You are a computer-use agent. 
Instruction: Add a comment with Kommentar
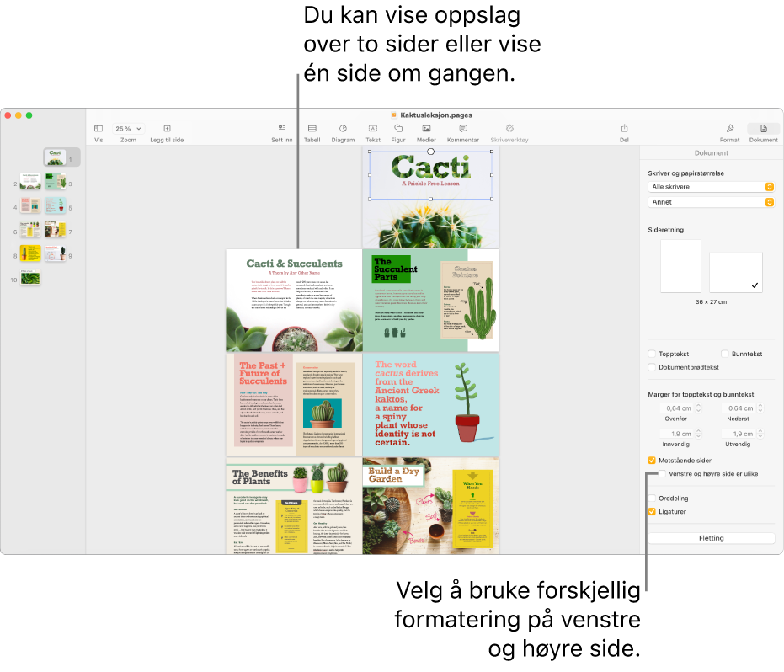(463, 129)
